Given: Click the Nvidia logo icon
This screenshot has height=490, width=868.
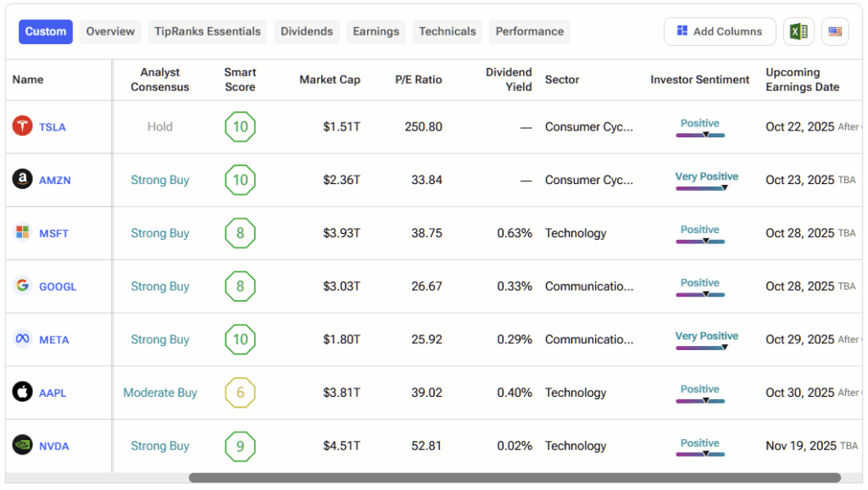Looking at the screenshot, I should [22, 445].
